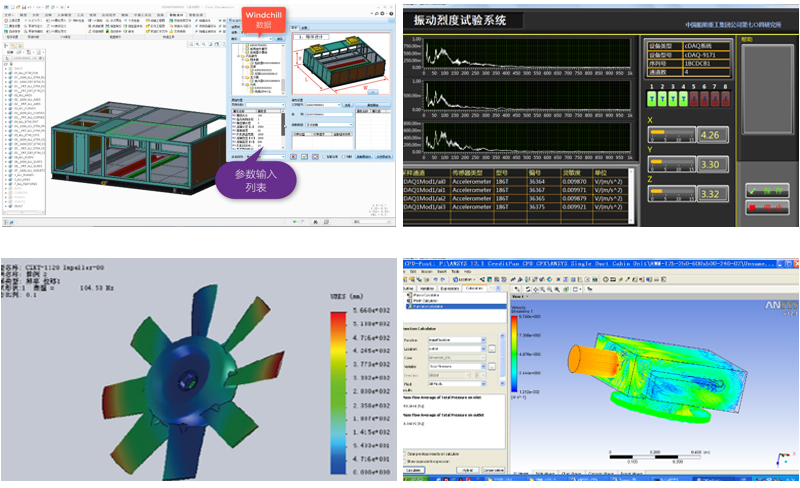This screenshot has height=488, width=800.
Task: Click the Windows Start button in taskbar
Action: point(416,479)
